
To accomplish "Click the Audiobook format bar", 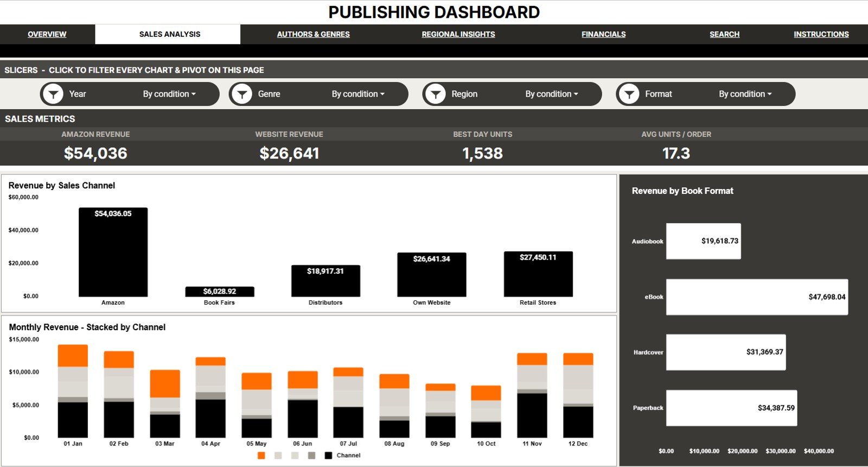I will 704,241.
